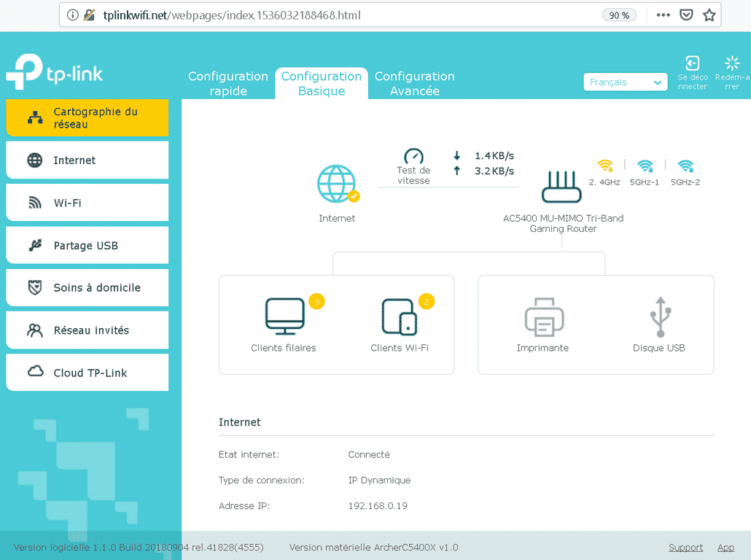Open the Imprimante printer icon
Screen dimensions: 751x560
point(544,316)
